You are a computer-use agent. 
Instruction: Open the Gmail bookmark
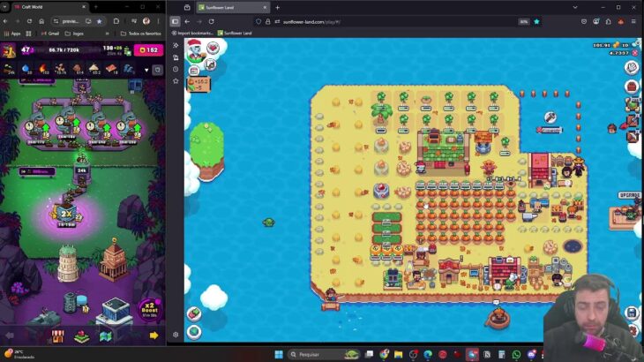pos(50,34)
